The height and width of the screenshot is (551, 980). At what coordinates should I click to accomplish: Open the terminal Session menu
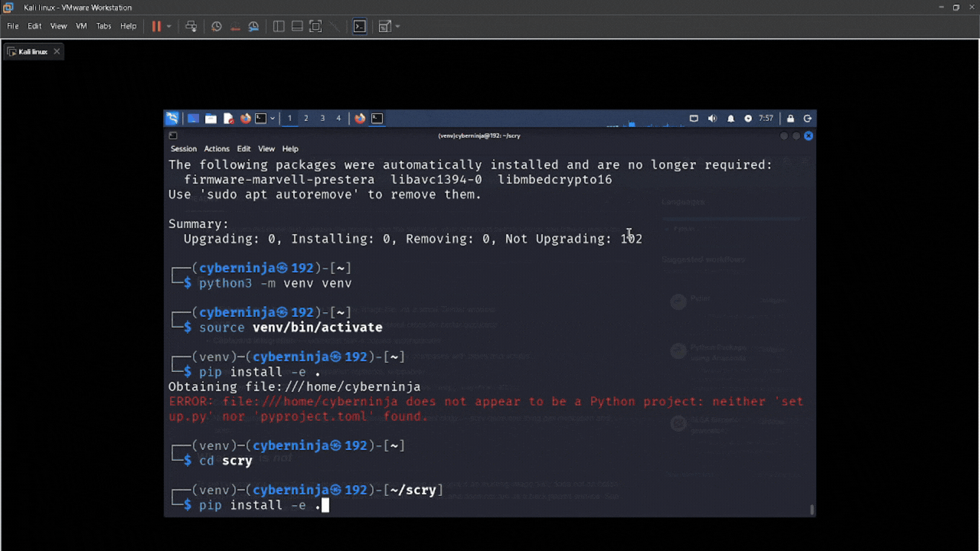coord(184,148)
